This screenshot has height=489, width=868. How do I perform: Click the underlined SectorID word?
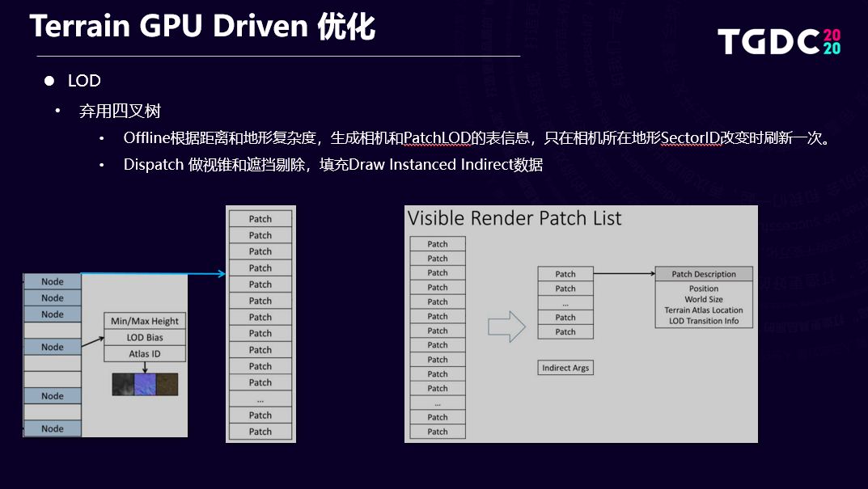[690, 137]
